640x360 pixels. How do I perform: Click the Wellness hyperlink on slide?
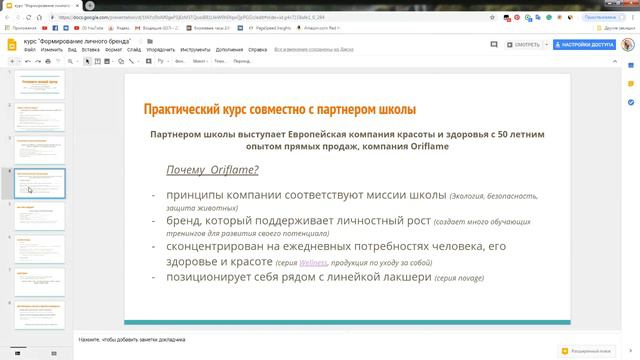(x=313, y=262)
